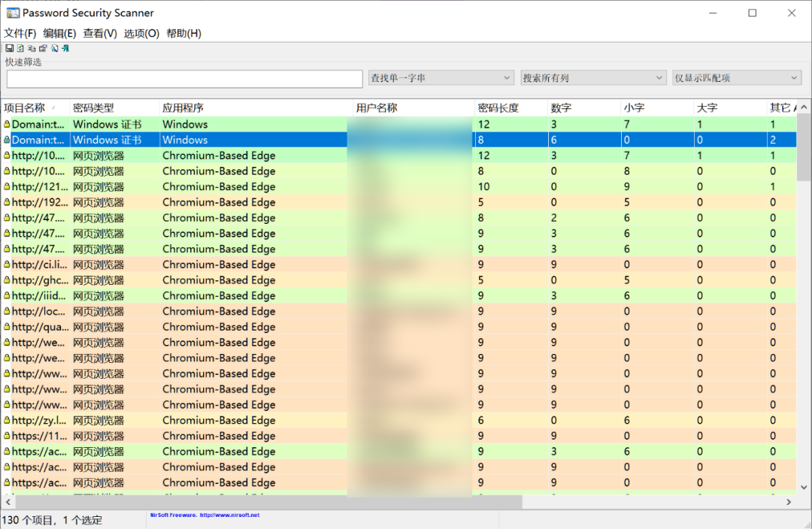
Task: Sort by 应用程序 column header
Action: coord(183,107)
